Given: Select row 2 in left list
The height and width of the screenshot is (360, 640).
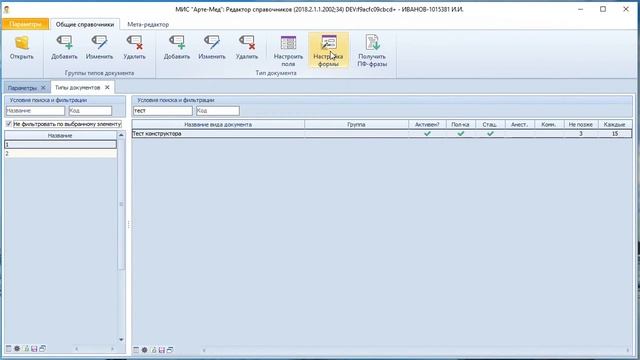Looking at the screenshot, I should [60, 153].
